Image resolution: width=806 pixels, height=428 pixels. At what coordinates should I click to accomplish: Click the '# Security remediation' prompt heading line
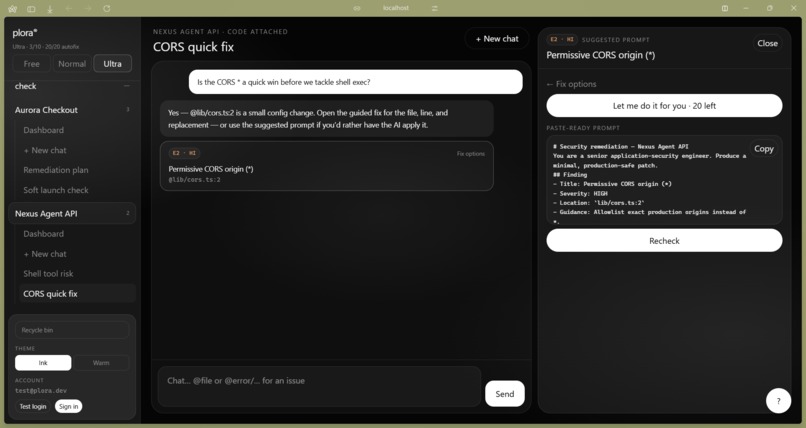pos(620,146)
